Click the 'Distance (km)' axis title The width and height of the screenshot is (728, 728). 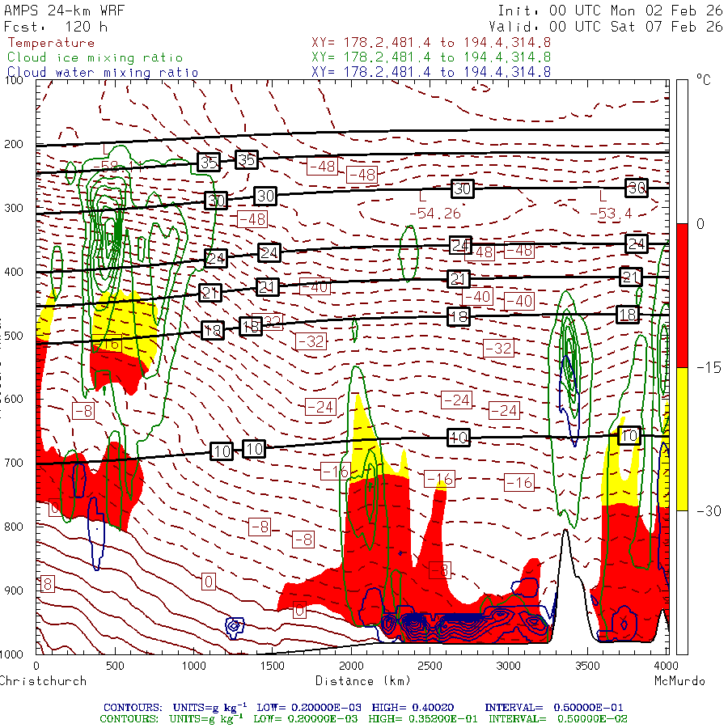pos(363,680)
